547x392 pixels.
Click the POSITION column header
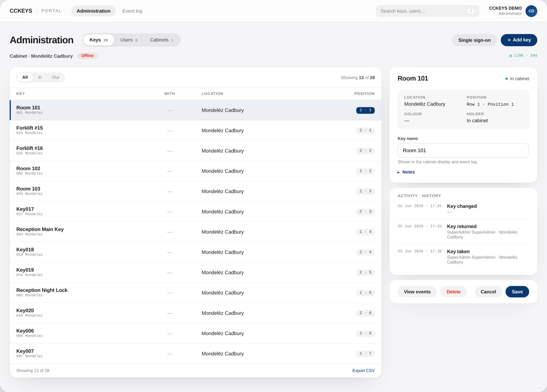[364, 94]
